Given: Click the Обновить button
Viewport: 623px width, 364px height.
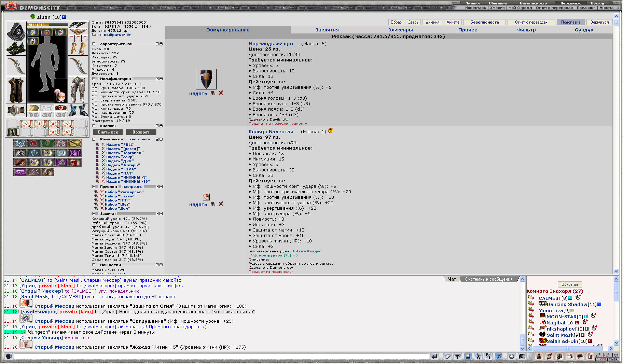Looking at the screenshot, I should tap(570, 284).
